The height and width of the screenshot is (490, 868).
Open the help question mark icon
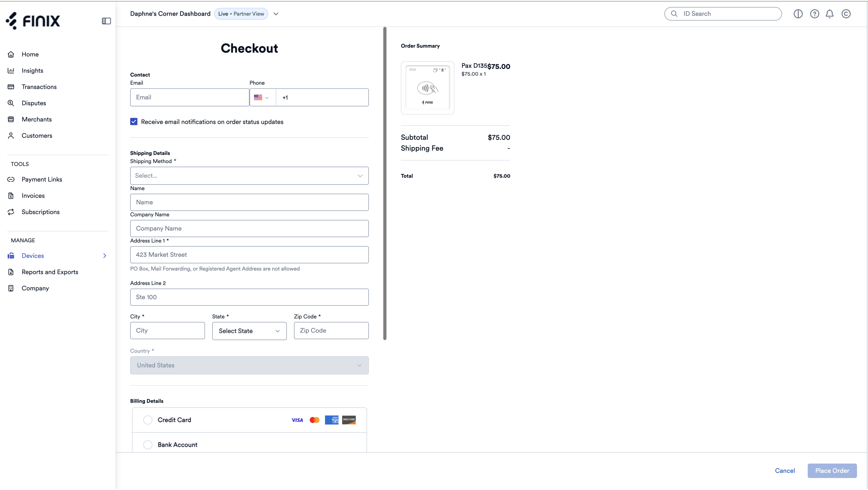[814, 14]
